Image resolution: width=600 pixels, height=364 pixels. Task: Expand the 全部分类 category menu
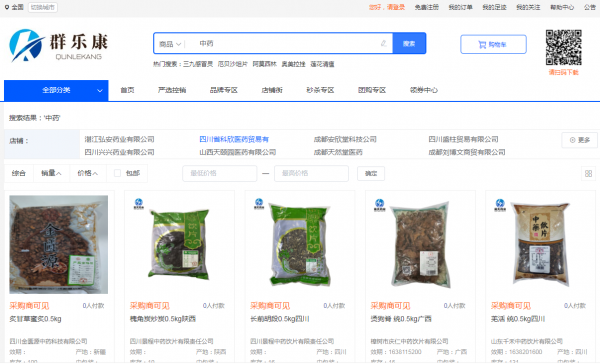(x=56, y=90)
